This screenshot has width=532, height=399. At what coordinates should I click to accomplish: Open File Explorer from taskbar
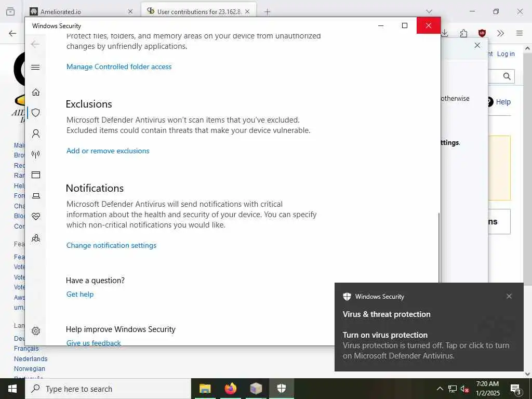click(205, 389)
